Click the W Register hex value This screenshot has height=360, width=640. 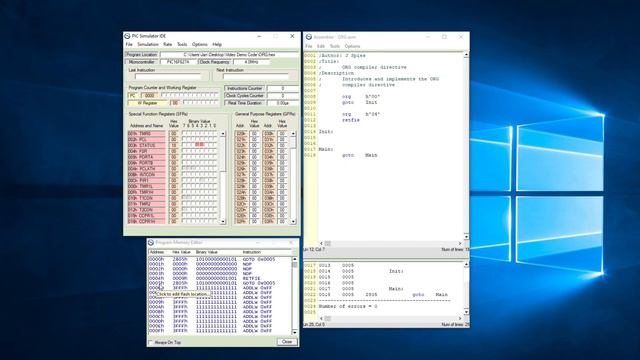coord(174,103)
